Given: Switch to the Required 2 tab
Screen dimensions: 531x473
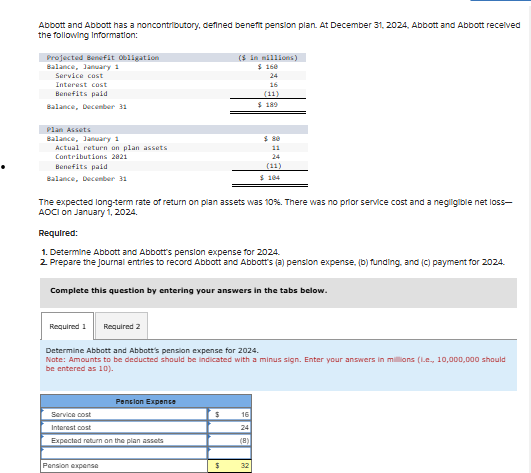Looking at the screenshot, I should pyautogui.click(x=122, y=326).
